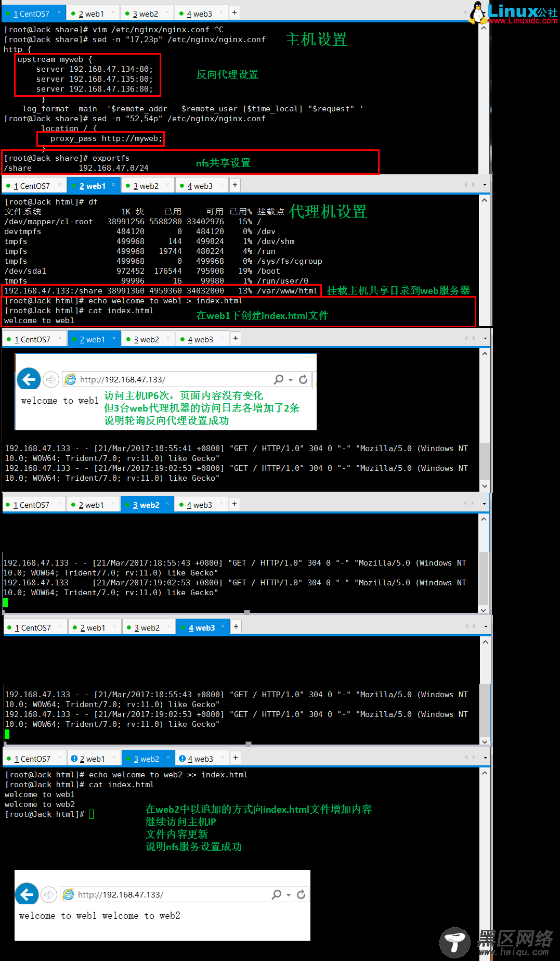The width and height of the screenshot is (560, 961).
Task: Click plus new-tab button in pane with CentOS7 active
Action: (235, 12)
